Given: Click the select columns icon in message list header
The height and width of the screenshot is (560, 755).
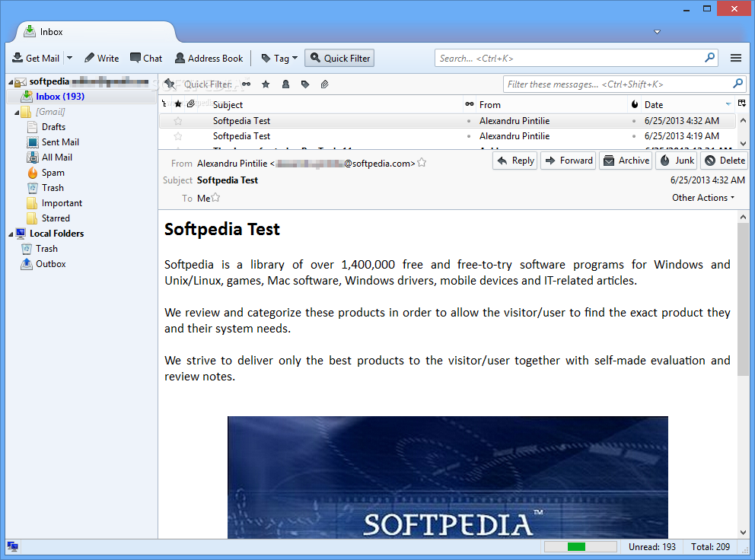Looking at the screenshot, I should [x=741, y=103].
